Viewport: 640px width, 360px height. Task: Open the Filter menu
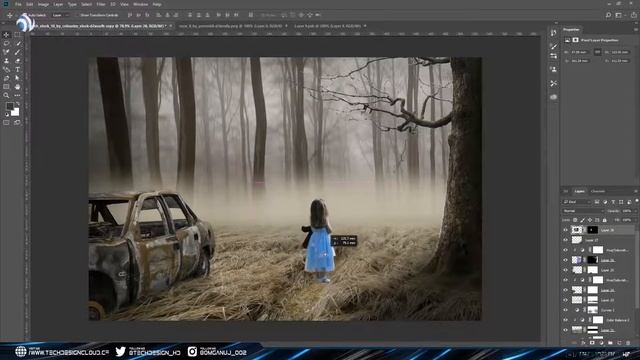pyautogui.click(x=101, y=4)
